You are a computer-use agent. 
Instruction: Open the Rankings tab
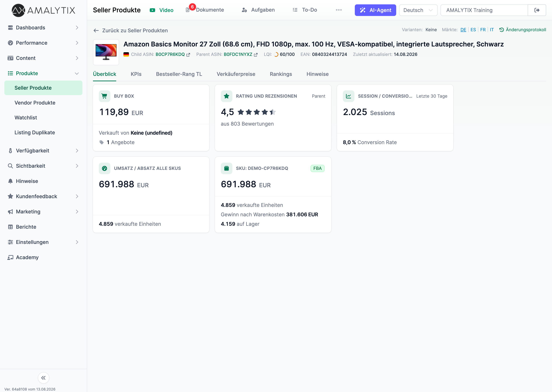pos(281,74)
